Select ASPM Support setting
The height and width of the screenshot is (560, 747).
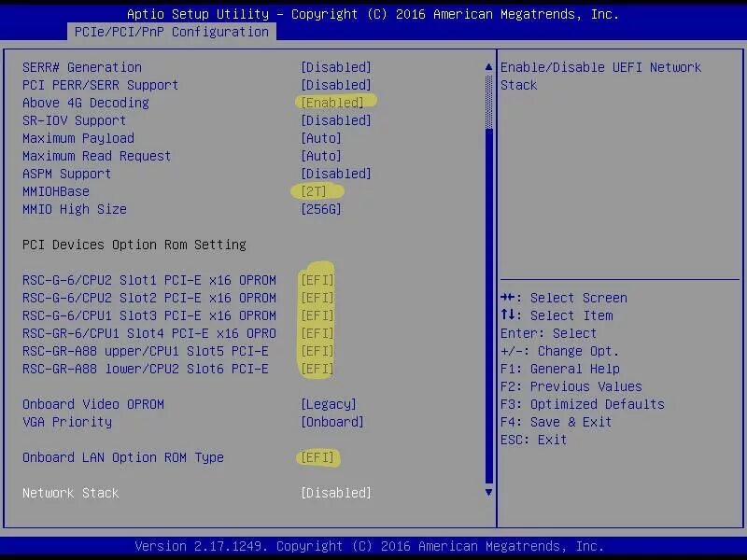coord(66,174)
